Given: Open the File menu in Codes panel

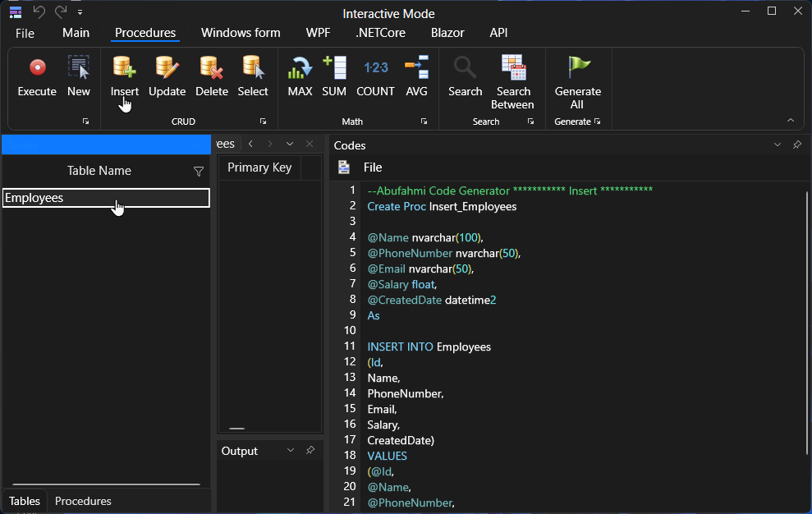Looking at the screenshot, I should [373, 168].
